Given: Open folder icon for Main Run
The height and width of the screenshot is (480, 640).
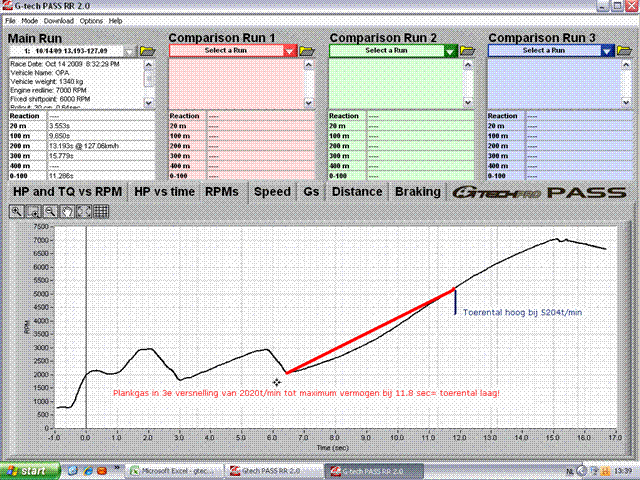Looking at the screenshot, I should click(147, 51).
